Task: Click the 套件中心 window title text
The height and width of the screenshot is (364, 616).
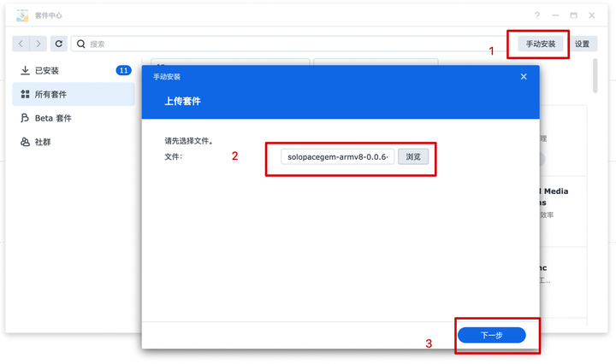Action: [48, 15]
